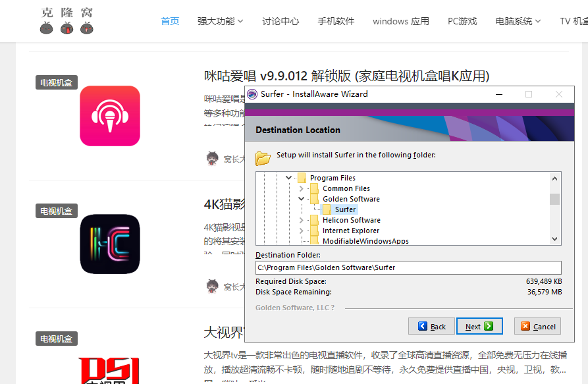Collapse the Golden Software folder node
The height and width of the screenshot is (384, 588).
coord(301,199)
